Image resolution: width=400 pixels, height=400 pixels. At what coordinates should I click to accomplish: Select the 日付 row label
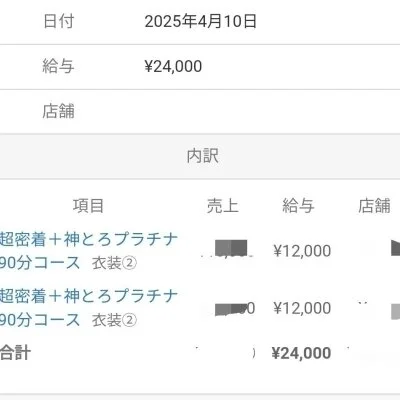click(x=58, y=21)
